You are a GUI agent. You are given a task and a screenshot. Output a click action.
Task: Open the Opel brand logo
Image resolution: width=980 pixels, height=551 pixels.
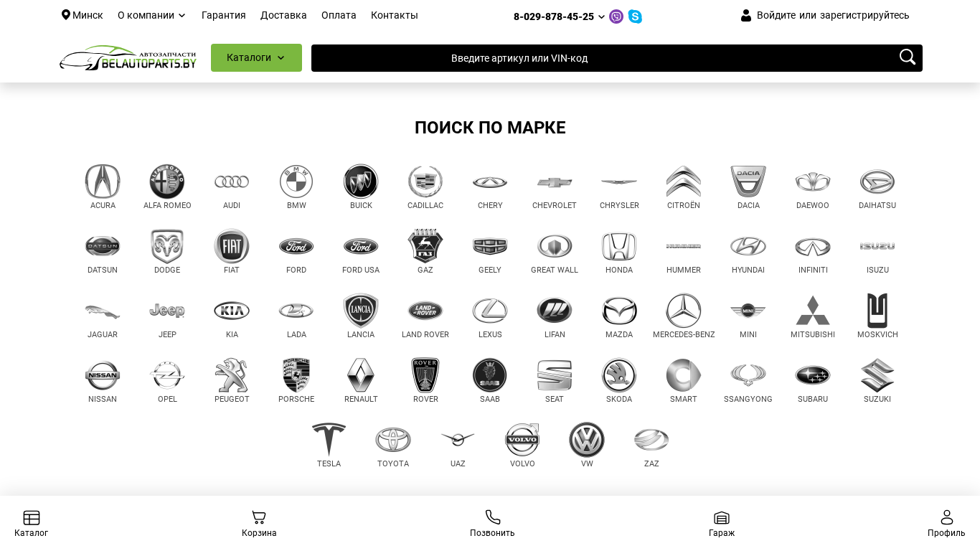(167, 375)
